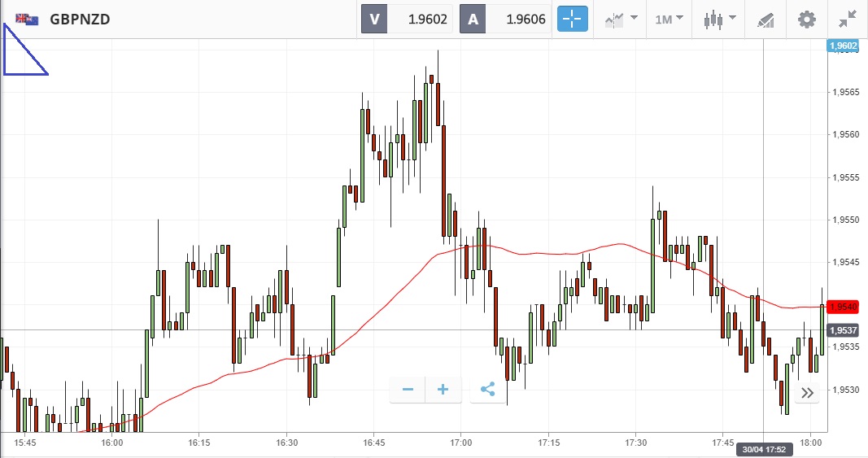Click the share chart icon

point(488,390)
